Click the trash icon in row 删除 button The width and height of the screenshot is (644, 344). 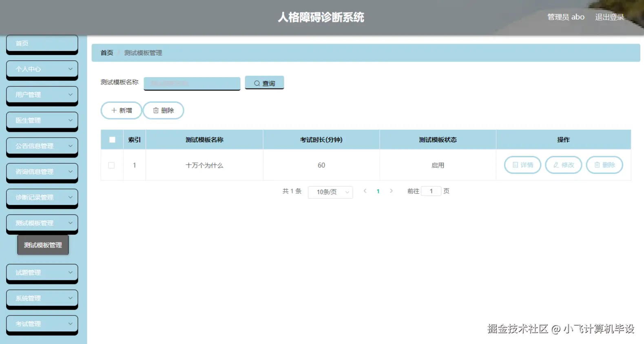597,165
